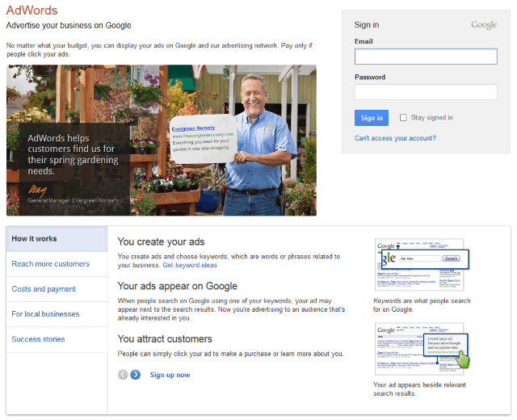This screenshot has height=420, width=517.
Task: Click the Evergreen Nursery ad link on sign
Action: (193, 128)
